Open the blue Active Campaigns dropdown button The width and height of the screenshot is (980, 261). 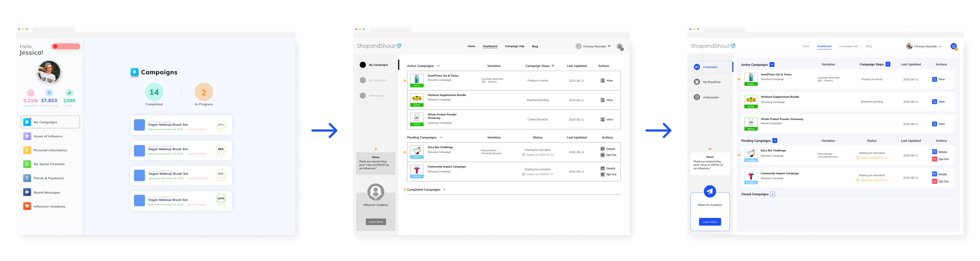point(772,65)
